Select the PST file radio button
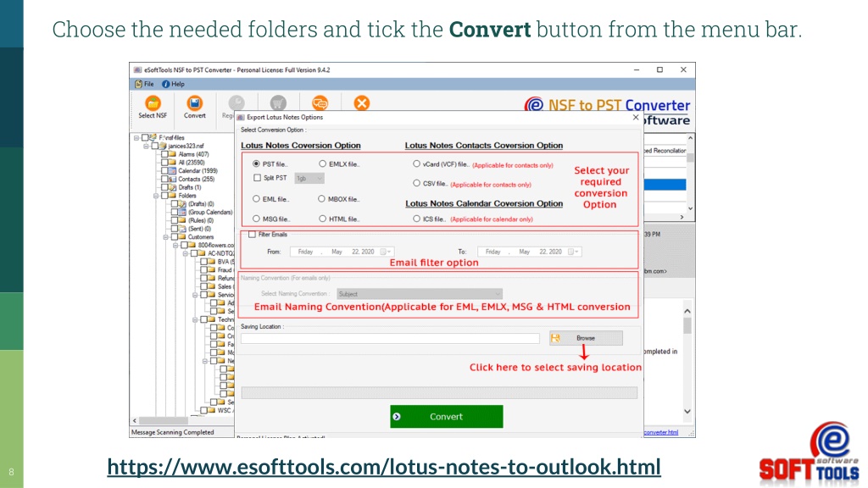 click(256, 164)
